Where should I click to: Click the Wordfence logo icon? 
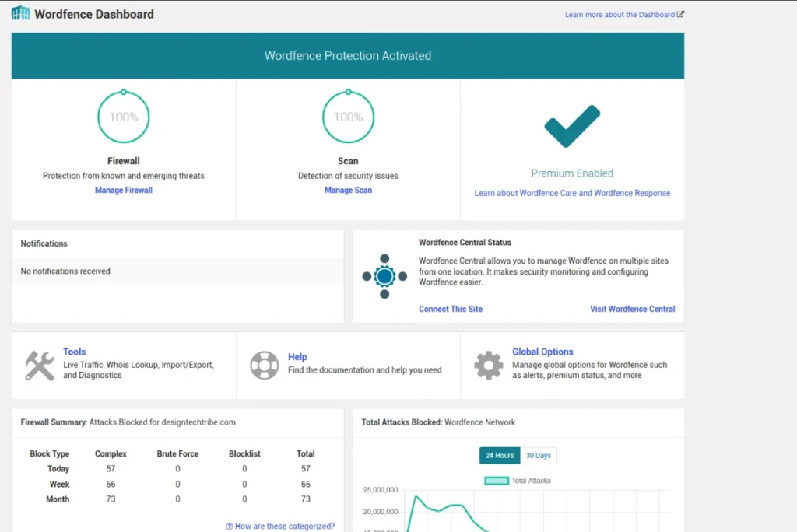point(21,13)
